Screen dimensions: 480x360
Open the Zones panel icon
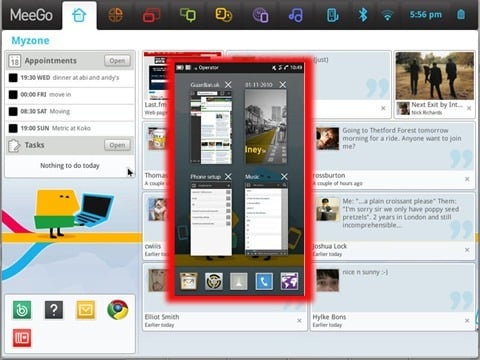[x=115, y=15]
